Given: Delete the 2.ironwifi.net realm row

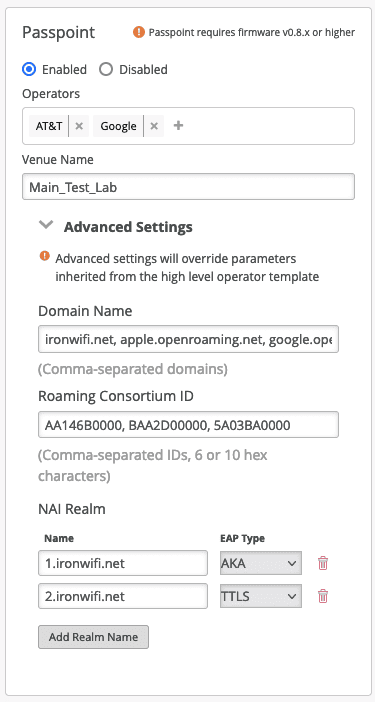Looking at the screenshot, I should point(323,596).
